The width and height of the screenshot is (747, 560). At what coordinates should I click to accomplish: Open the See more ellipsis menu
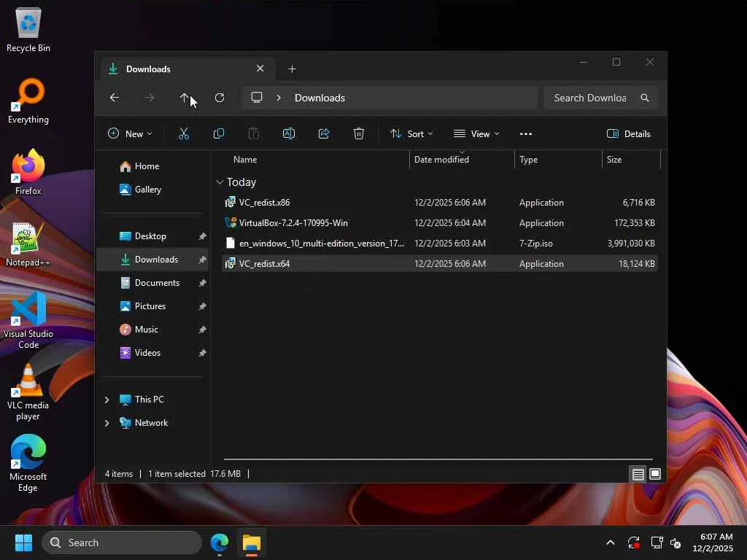526,133
